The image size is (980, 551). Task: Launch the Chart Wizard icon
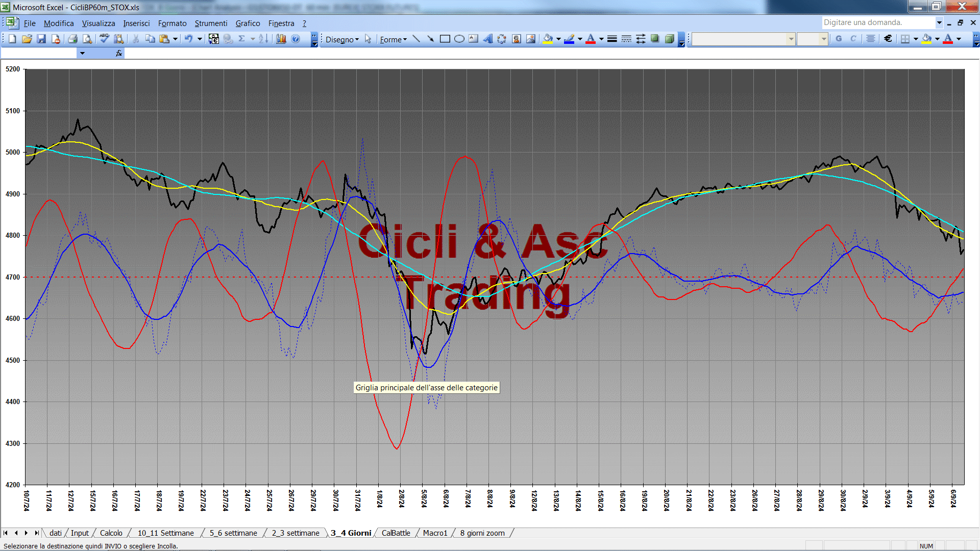click(281, 39)
